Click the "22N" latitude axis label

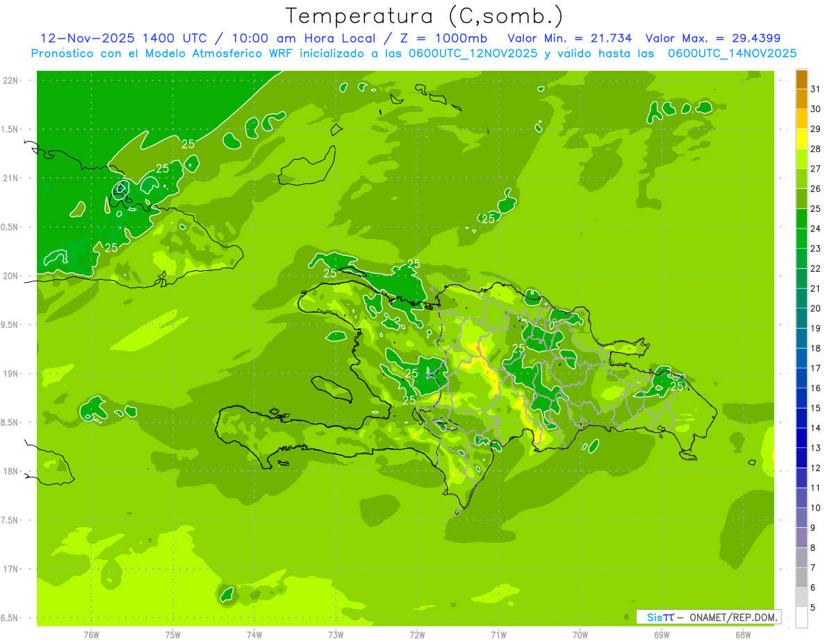pos(11,81)
